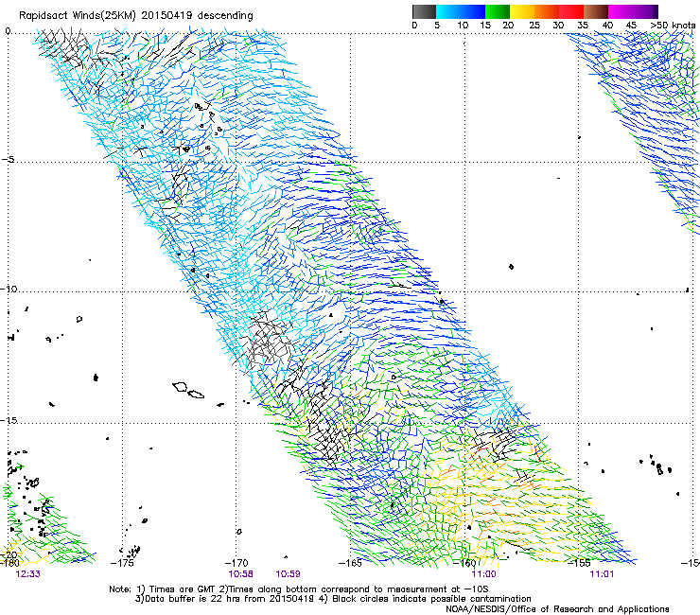Click the '-165' longitude axis label
The width and height of the screenshot is (700, 615).
350,563
